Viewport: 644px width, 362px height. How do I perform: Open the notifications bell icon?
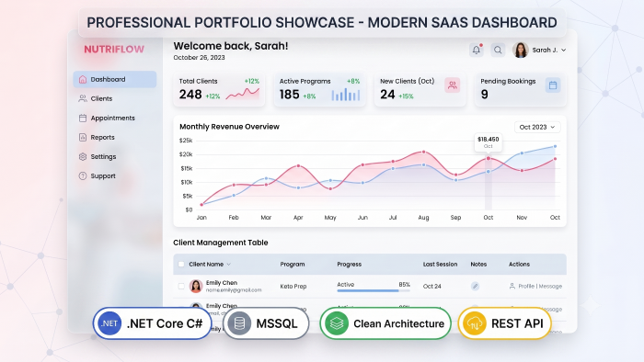(x=476, y=50)
